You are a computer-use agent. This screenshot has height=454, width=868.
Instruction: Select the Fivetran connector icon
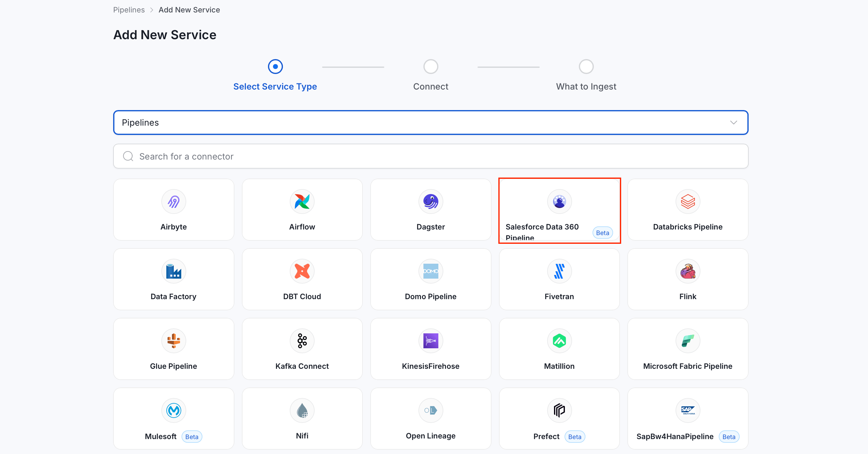(559, 271)
